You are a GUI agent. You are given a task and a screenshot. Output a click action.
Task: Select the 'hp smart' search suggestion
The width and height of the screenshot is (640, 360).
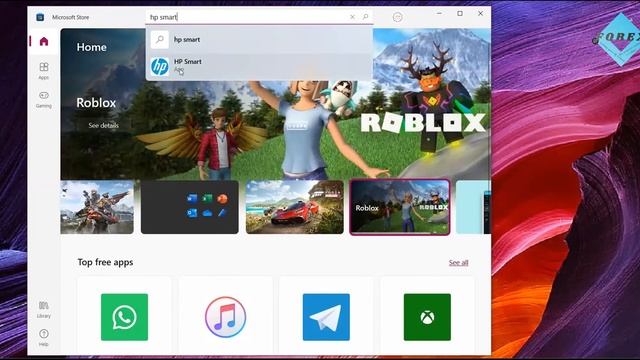(x=259, y=40)
